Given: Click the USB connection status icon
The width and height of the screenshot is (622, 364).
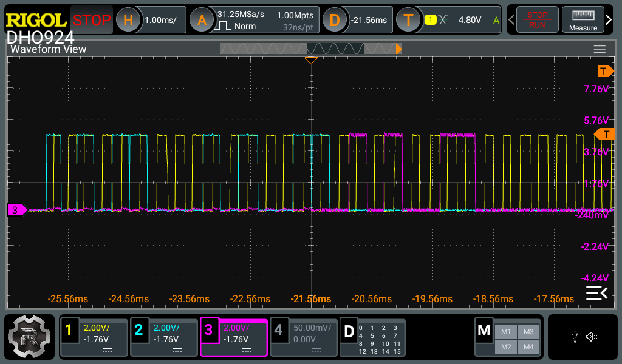Looking at the screenshot, I should point(575,337).
